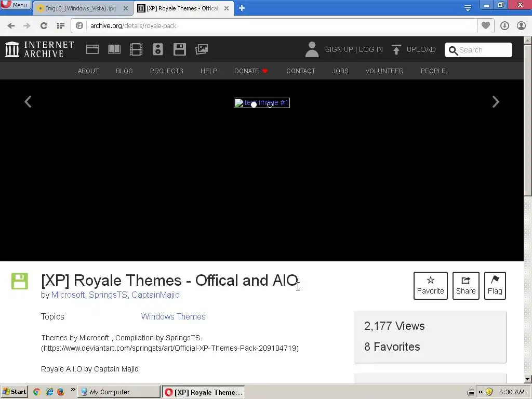Viewport: 532px width, 399px height.
Task: Click the broken 'item image #1' thumbnail
Action: 262,102
